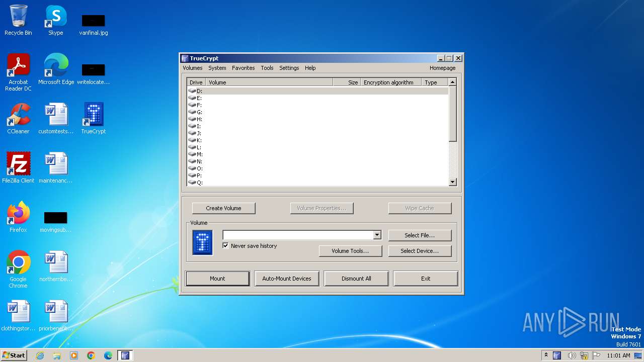The width and height of the screenshot is (644, 362).
Task: Click the Drive column header
Action: coord(196,82)
